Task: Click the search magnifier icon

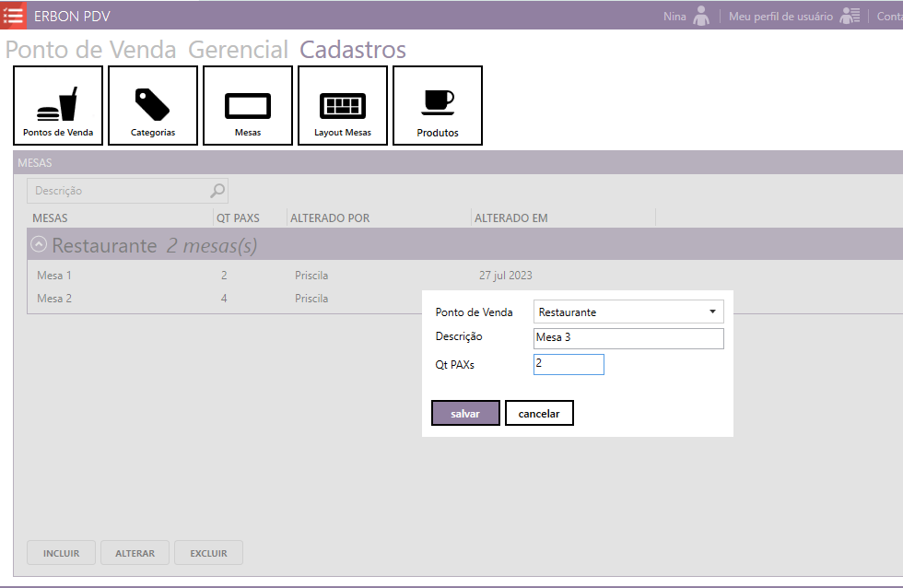Action: pos(217,191)
